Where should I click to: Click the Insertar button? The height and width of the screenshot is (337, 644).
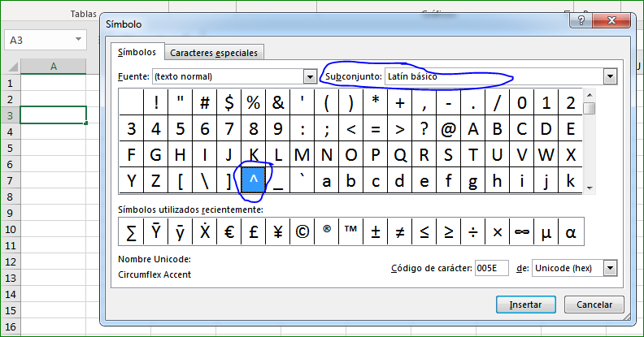coord(526,305)
